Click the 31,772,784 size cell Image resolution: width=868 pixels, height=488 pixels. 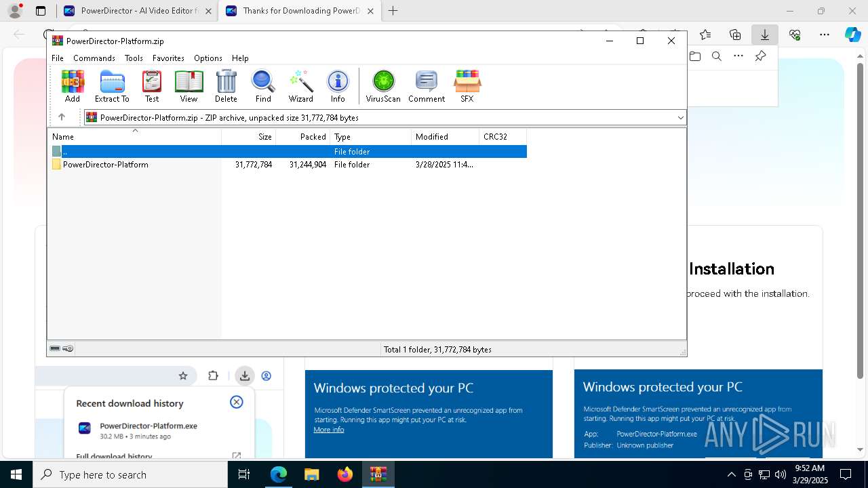(x=254, y=165)
